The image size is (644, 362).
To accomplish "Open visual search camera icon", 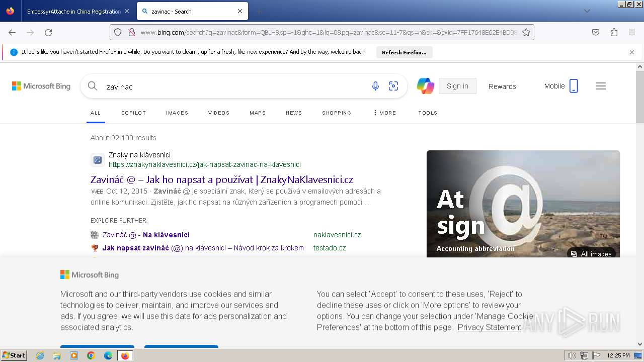I will coord(393,86).
